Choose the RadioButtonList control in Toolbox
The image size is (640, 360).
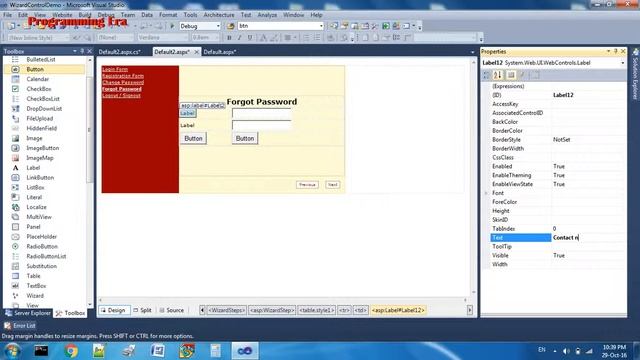44,256
